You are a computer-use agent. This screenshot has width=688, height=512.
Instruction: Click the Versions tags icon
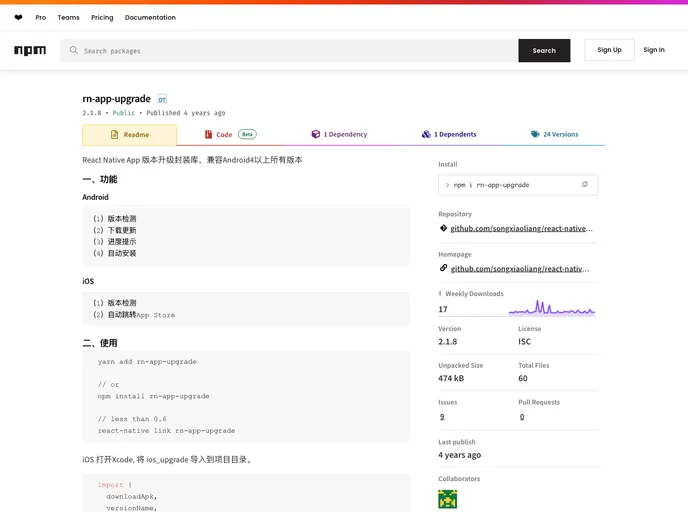click(535, 134)
